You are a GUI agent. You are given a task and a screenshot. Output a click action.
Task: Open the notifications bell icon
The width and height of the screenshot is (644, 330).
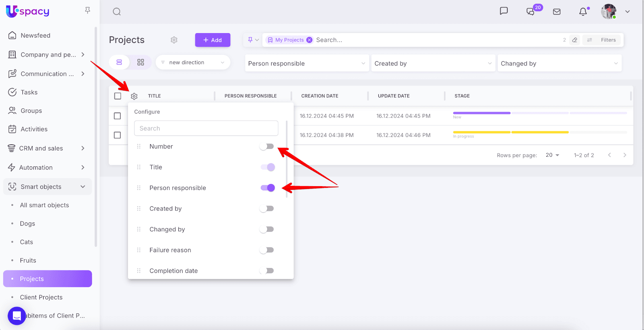coord(583,12)
